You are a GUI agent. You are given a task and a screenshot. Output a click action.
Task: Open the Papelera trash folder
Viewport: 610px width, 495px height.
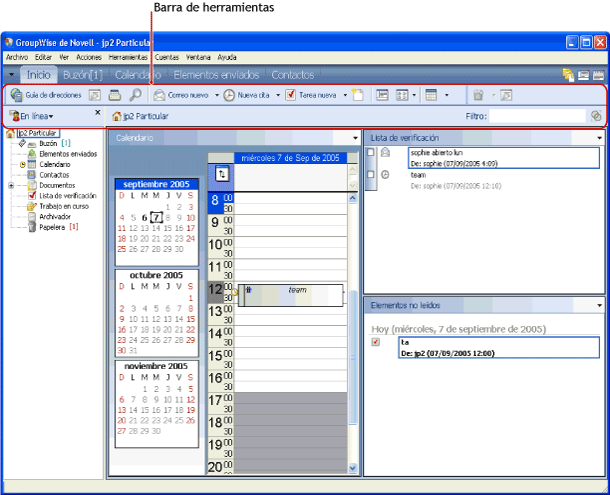52,227
